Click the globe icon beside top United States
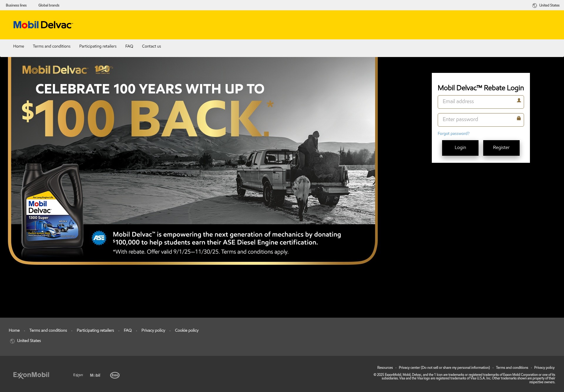 pos(535,5)
